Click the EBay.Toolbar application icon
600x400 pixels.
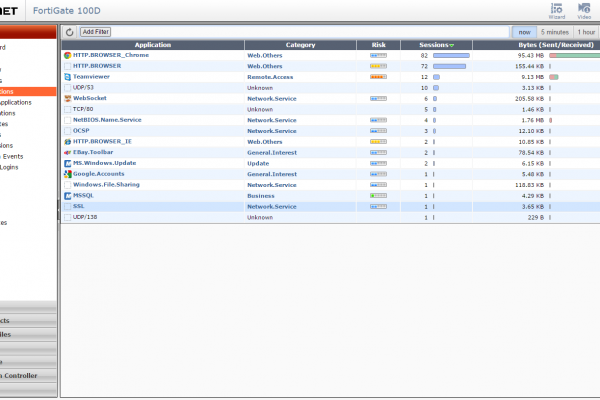coord(68,152)
